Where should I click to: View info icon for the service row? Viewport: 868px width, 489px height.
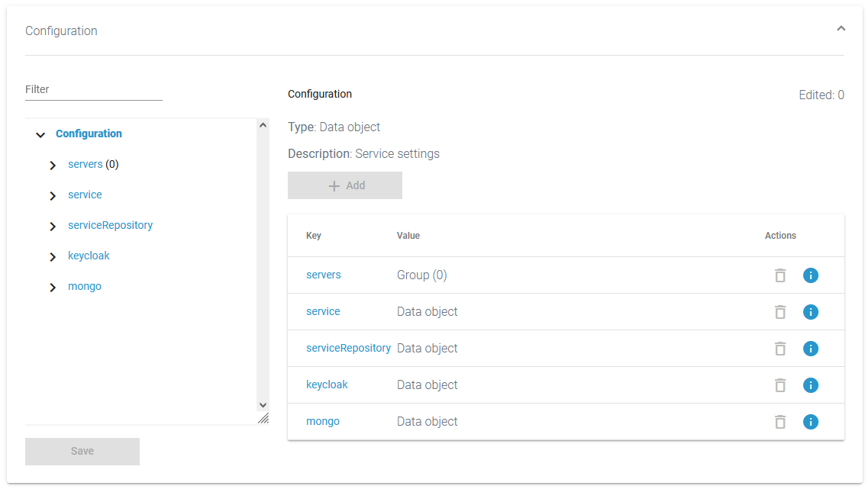pyautogui.click(x=811, y=311)
